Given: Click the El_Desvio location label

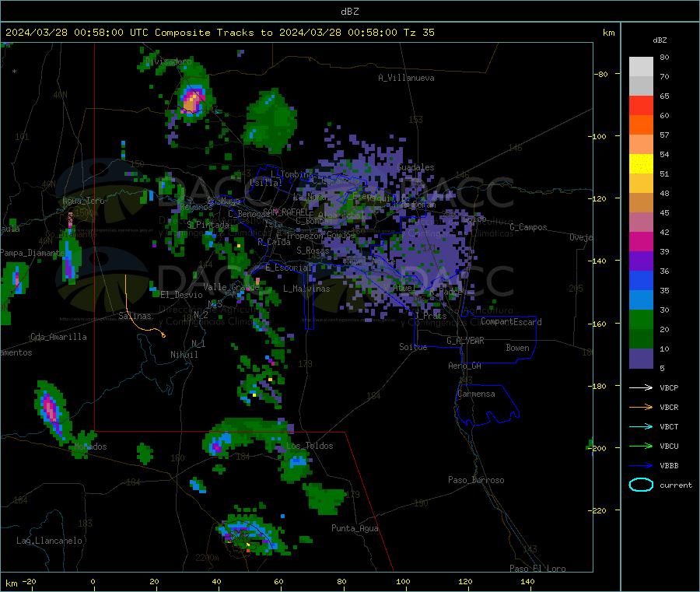Looking at the screenshot, I should point(182,295).
